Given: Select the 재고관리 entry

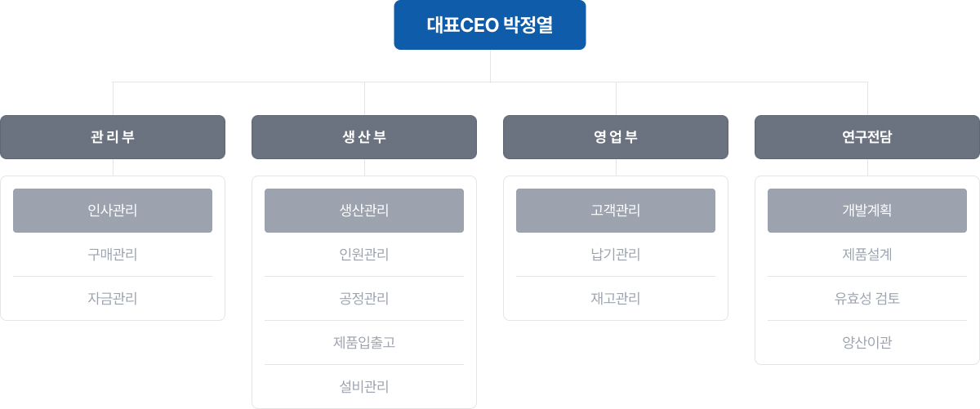Looking at the screenshot, I should coord(616,299).
